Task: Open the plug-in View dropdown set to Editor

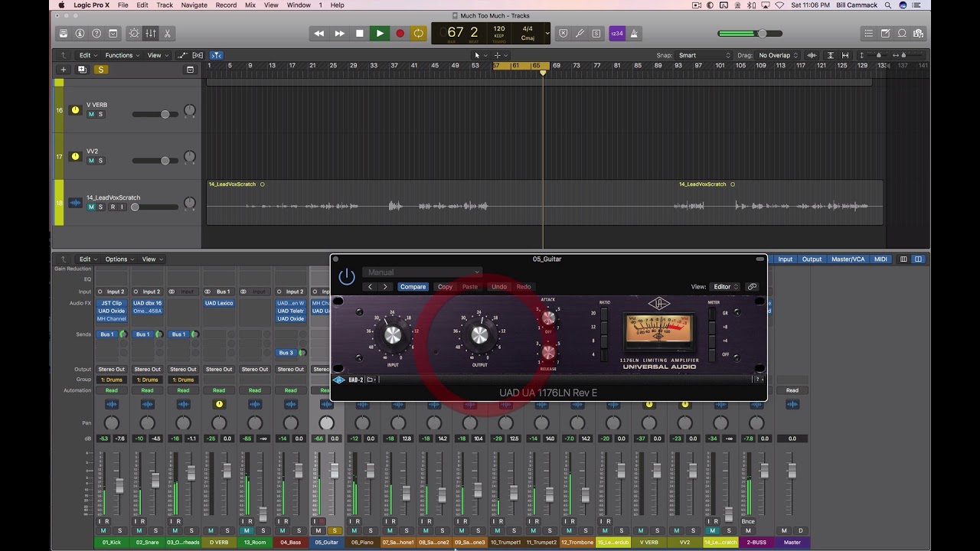Action: tap(726, 287)
